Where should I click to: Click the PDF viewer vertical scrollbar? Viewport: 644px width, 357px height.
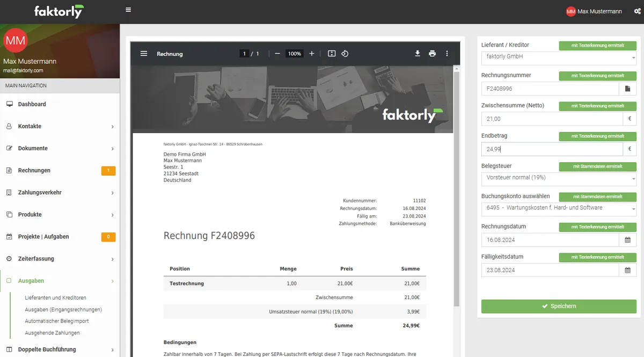[x=457, y=188]
